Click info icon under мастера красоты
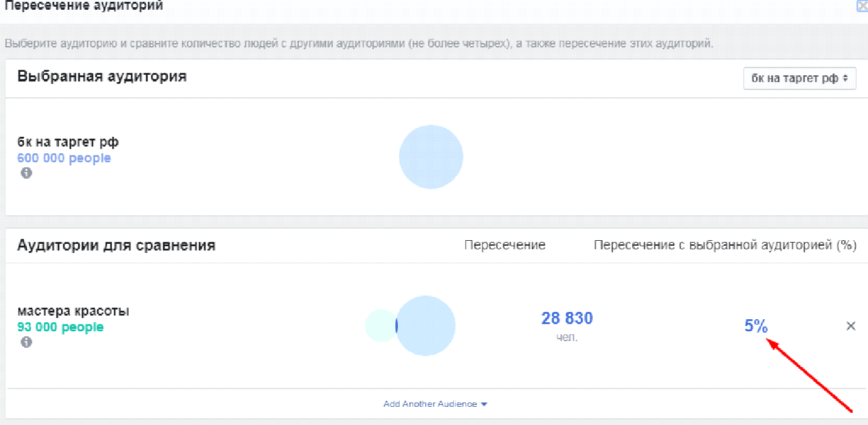The image size is (868, 425). 26,342
